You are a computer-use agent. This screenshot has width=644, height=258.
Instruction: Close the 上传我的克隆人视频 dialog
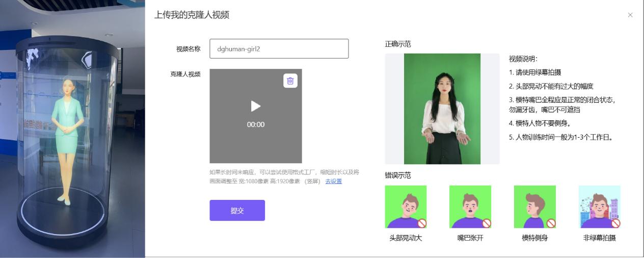pos(630,15)
